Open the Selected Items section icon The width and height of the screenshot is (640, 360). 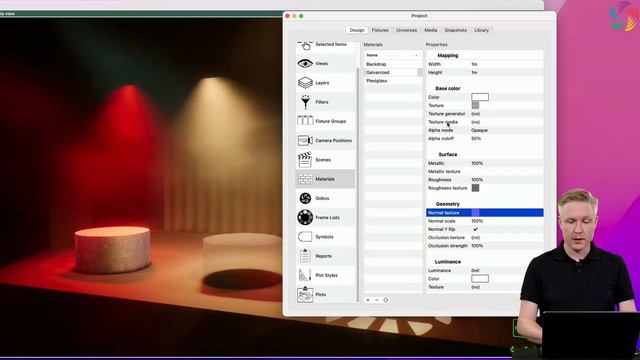click(x=305, y=46)
